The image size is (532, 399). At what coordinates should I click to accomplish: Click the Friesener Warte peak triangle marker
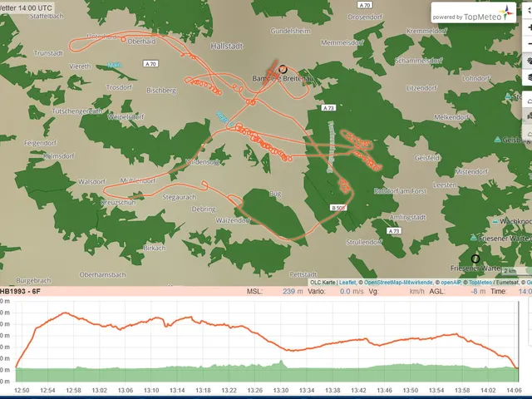coord(474,238)
